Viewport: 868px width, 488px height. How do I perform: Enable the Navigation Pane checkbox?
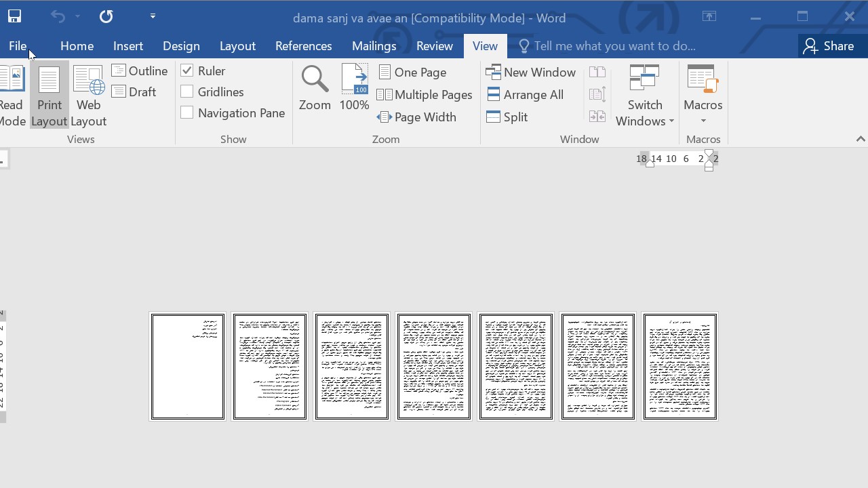point(187,113)
